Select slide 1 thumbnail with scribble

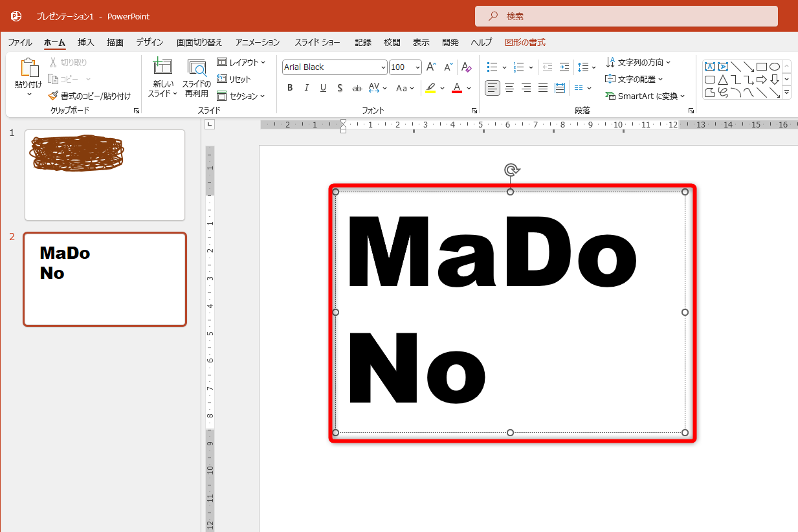click(105, 175)
